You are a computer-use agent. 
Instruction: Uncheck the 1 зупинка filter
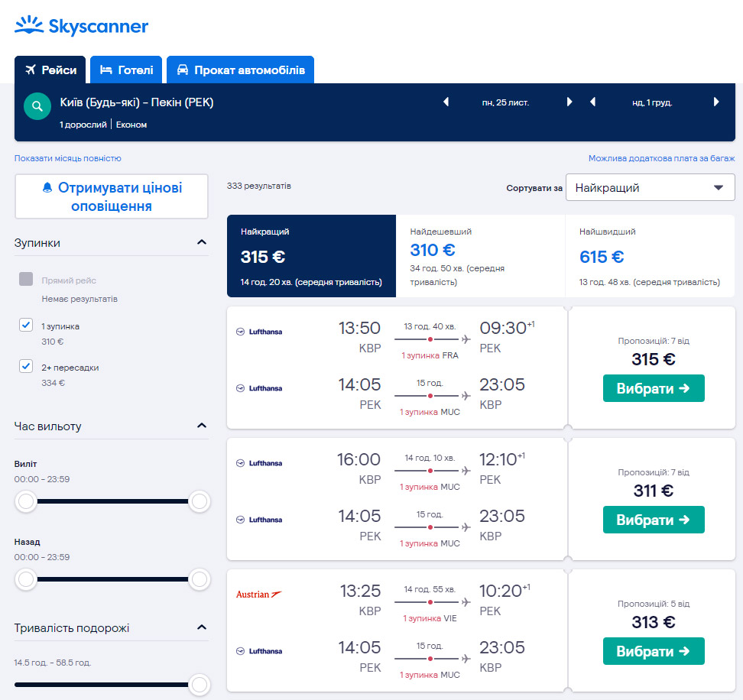click(26, 325)
